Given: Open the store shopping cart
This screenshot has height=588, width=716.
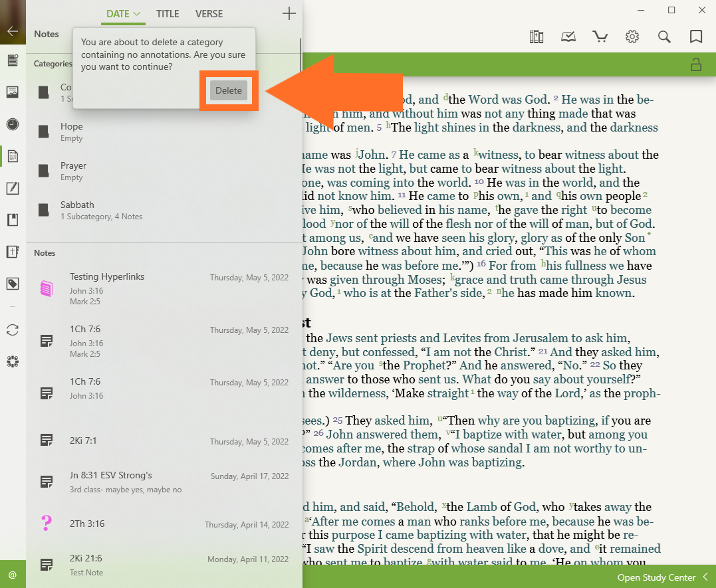Looking at the screenshot, I should pos(600,37).
